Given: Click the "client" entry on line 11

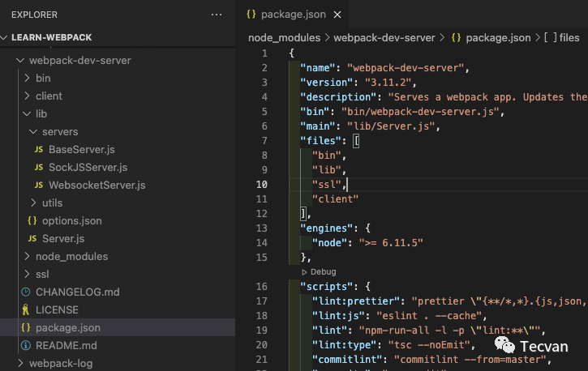Looking at the screenshot, I should pos(335,199).
